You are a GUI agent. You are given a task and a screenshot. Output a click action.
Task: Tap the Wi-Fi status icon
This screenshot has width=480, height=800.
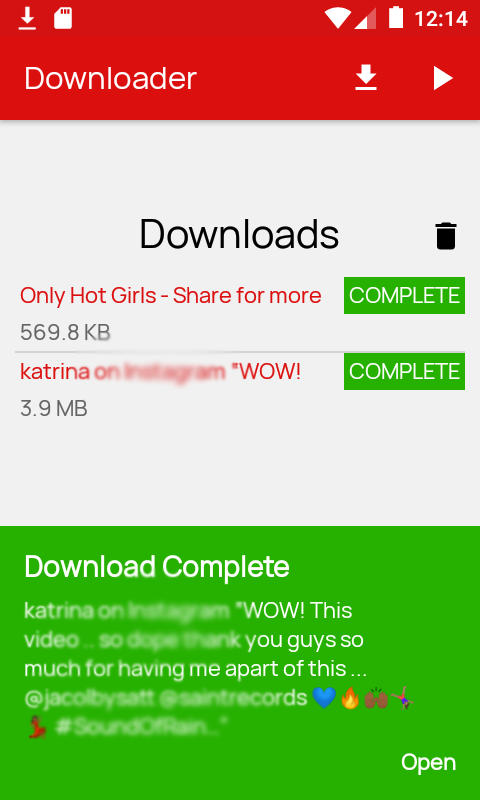tap(337, 19)
